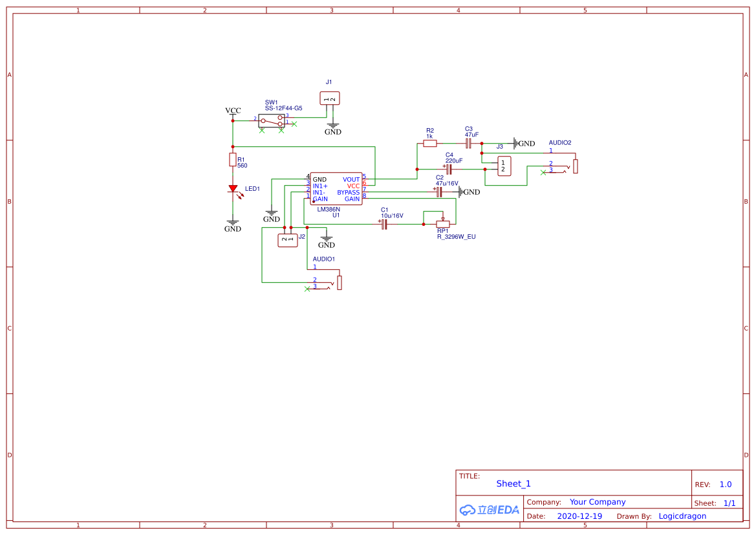Click the 2020-12-19 date value
This screenshot has width=756, height=535.
(x=579, y=516)
